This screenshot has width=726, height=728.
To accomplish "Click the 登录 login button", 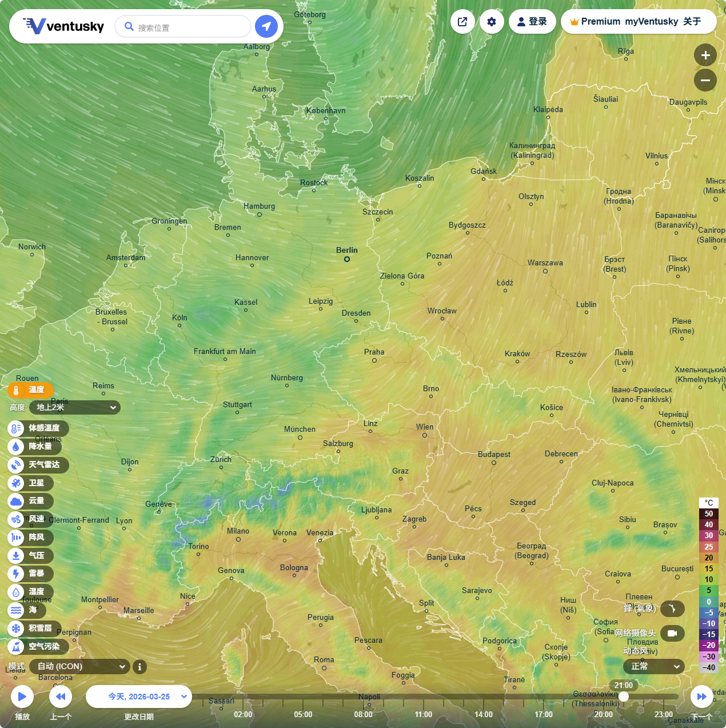I will 532,22.
